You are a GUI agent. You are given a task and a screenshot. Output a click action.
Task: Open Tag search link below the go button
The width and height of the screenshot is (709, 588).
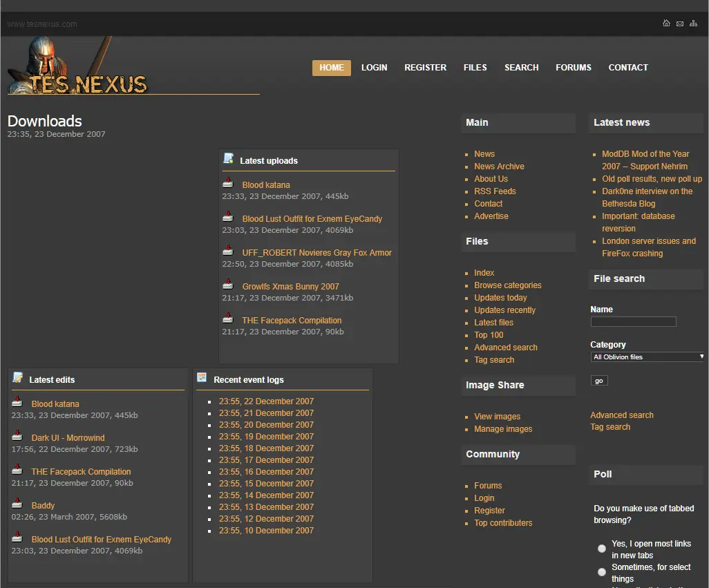pos(610,427)
